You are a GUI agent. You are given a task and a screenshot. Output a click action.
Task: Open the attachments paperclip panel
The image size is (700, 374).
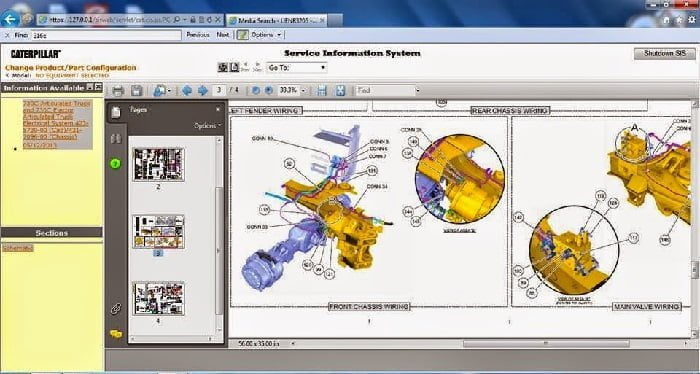coord(116,308)
